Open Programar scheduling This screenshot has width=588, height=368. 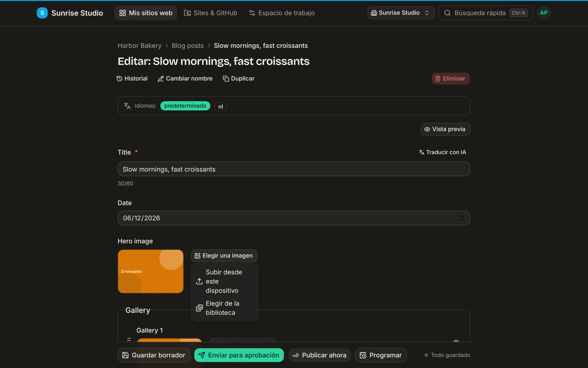(381, 355)
